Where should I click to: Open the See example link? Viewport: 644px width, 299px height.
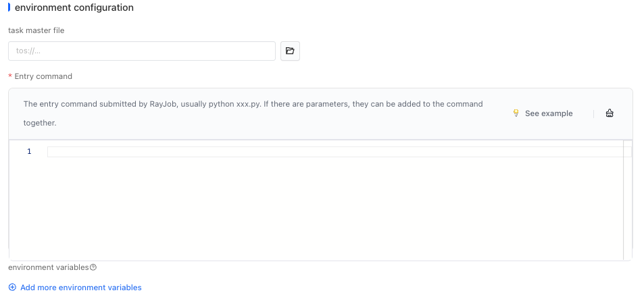pyautogui.click(x=548, y=113)
